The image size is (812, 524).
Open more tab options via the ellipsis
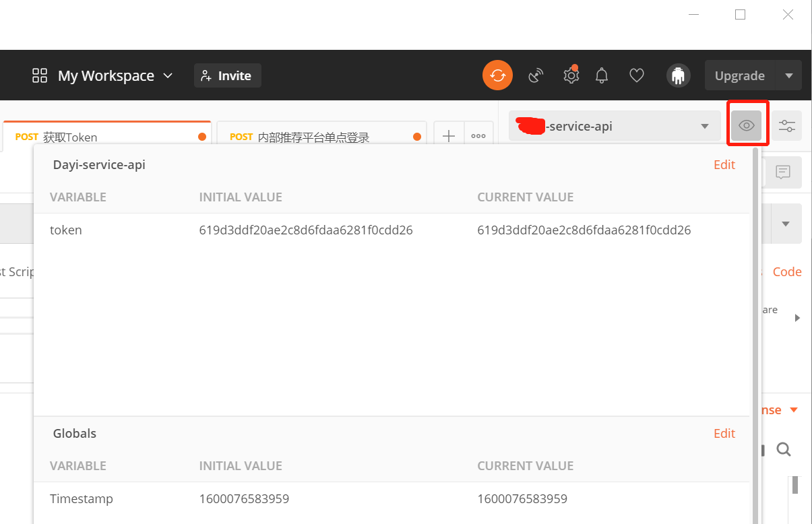478,135
